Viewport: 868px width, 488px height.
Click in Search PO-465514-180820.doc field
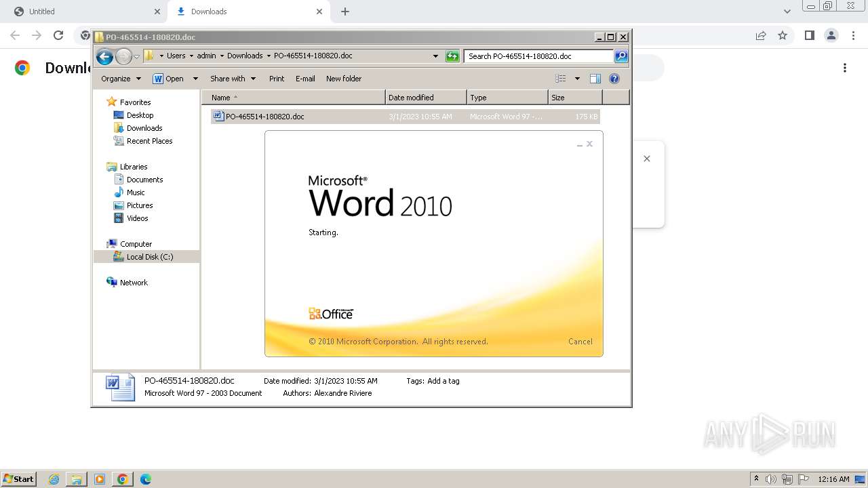[x=539, y=56]
